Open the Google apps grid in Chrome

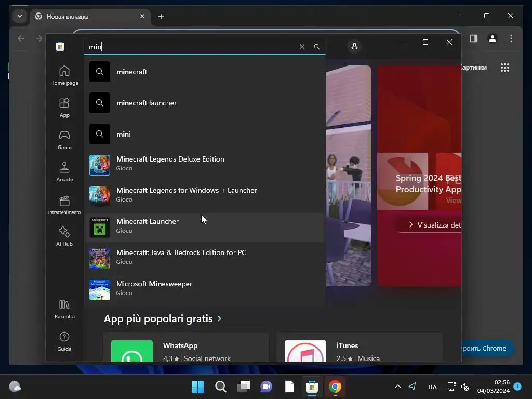505,68
